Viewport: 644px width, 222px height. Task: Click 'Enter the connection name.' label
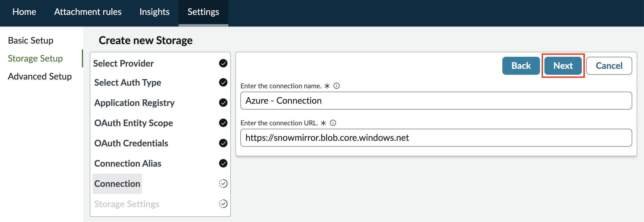click(281, 86)
